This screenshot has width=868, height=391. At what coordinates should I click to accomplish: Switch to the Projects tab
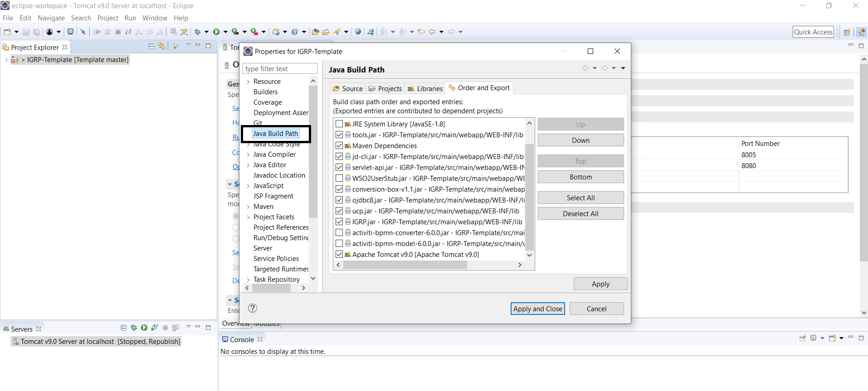[x=385, y=88]
